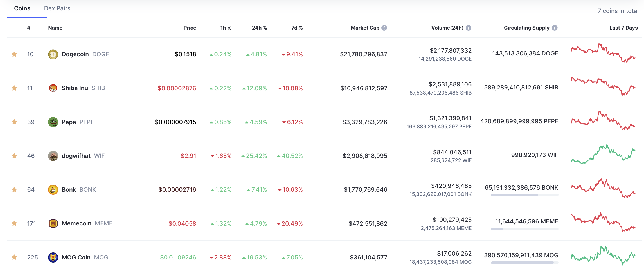The height and width of the screenshot is (273, 644).
Task: Open Pepe 7-day sparkline chart
Action: pos(603,120)
